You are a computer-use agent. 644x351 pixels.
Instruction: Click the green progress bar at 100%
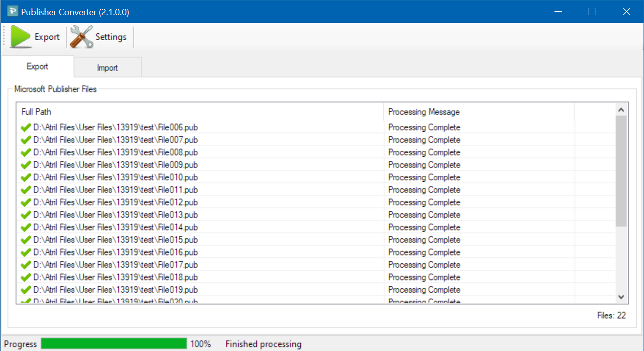(114, 344)
